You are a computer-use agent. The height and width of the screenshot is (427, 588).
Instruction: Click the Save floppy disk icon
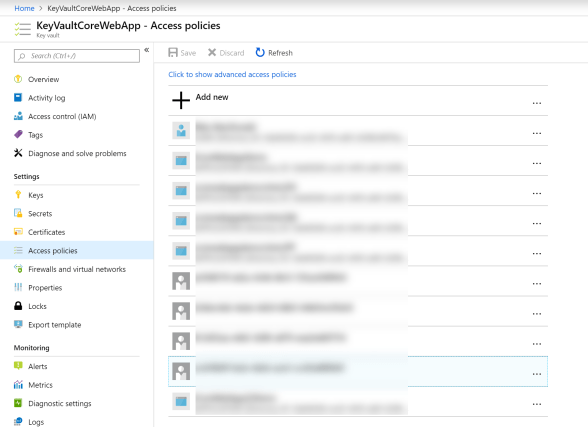[x=173, y=52]
